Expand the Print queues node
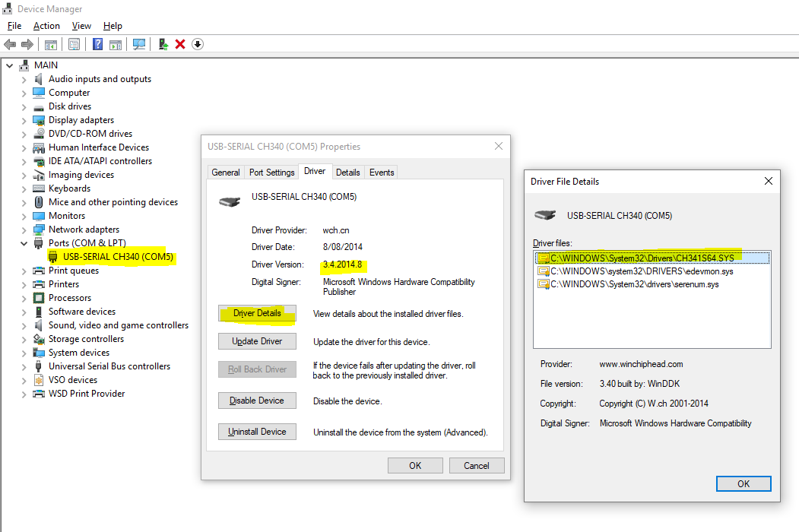 click(24, 271)
